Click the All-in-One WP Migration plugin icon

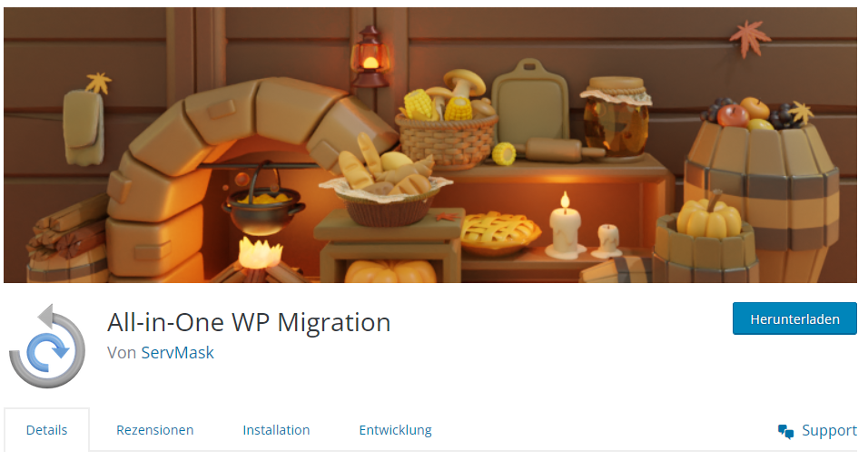(x=47, y=346)
